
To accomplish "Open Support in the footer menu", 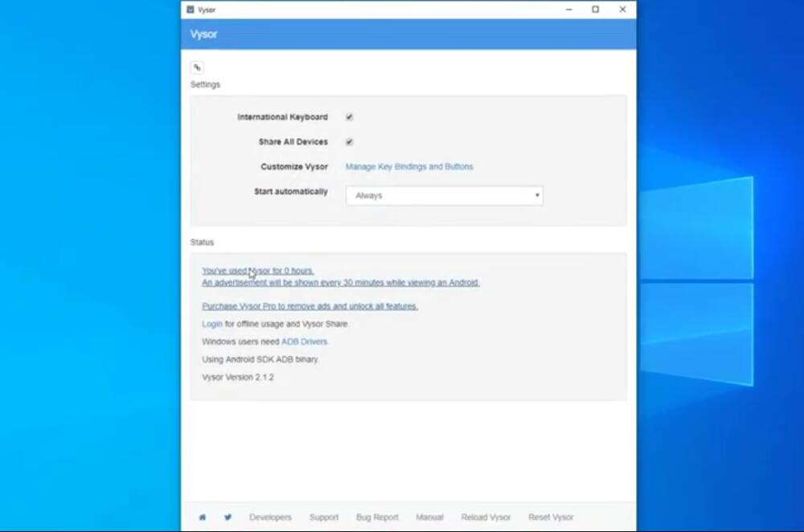I will pos(324,518).
